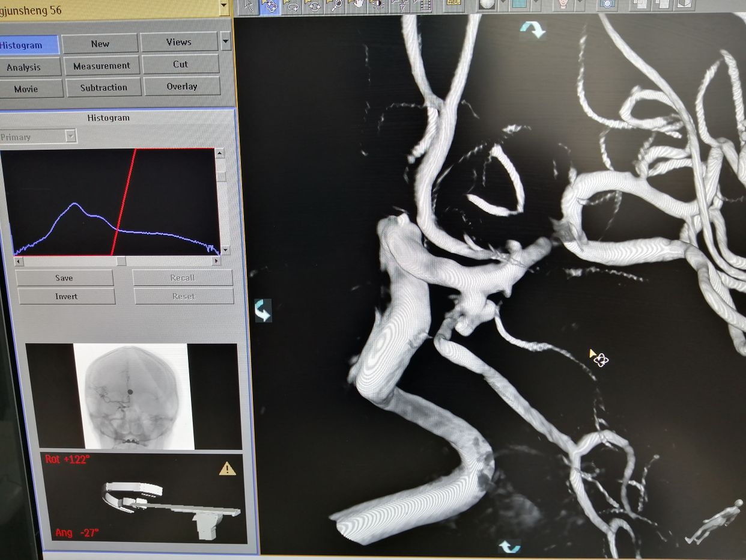Open the Subtraction tab
This screenshot has width=746, height=560.
pyautogui.click(x=103, y=87)
